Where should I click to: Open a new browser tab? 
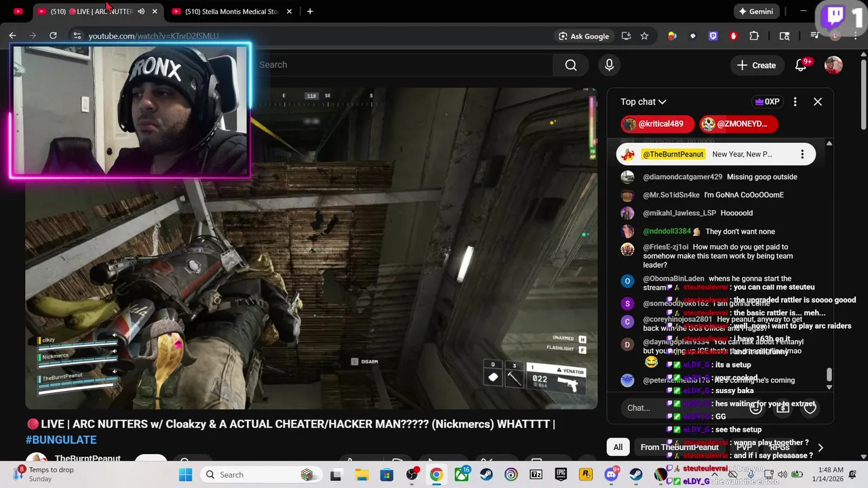[310, 11]
